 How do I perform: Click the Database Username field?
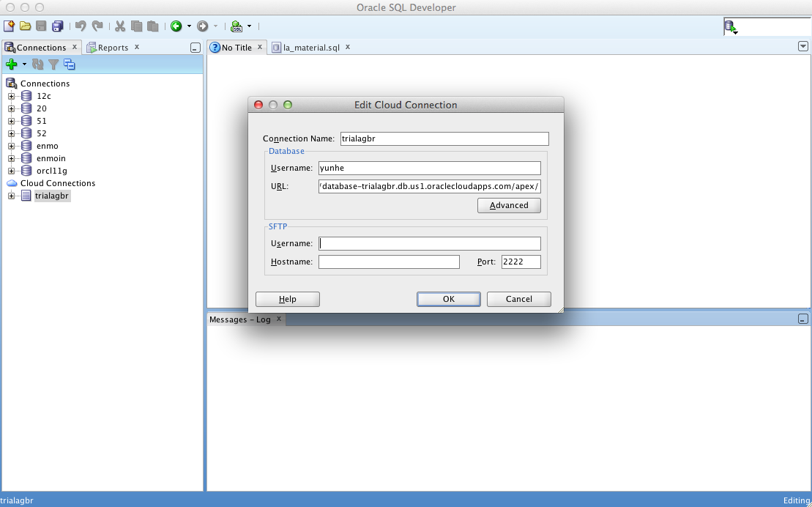[429, 168]
